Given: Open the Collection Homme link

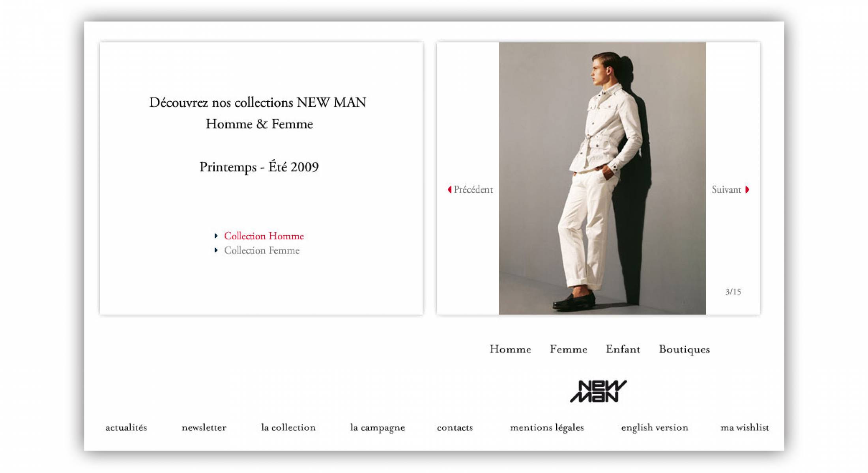Looking at the screenshot, I should pyautogui.click(x=264, y=236).
